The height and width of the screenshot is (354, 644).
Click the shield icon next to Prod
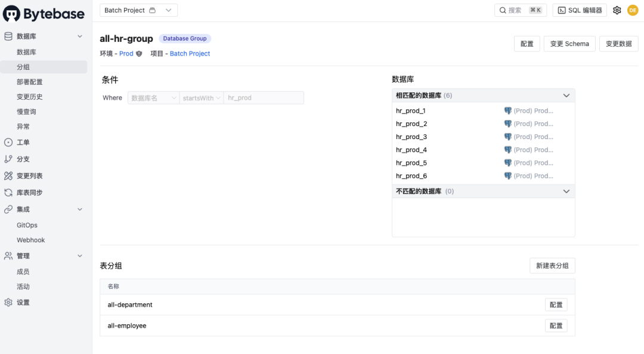coord(140,54)
